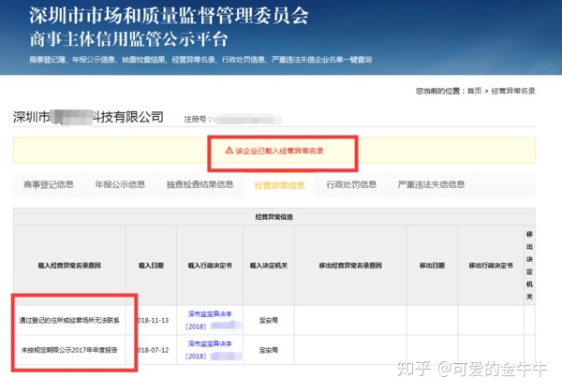Click the company name heading
The image size is (562, 392).
click(88, 117)
